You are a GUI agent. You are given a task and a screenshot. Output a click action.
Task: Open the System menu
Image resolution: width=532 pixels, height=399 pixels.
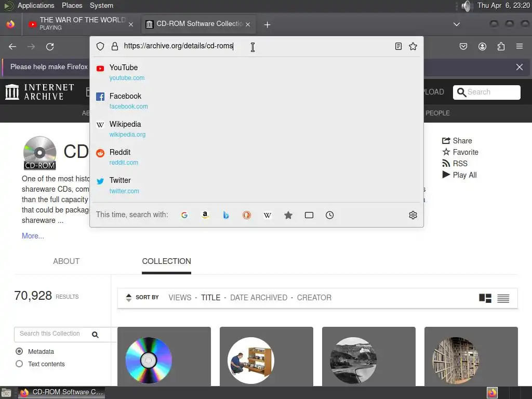point(101,5)
